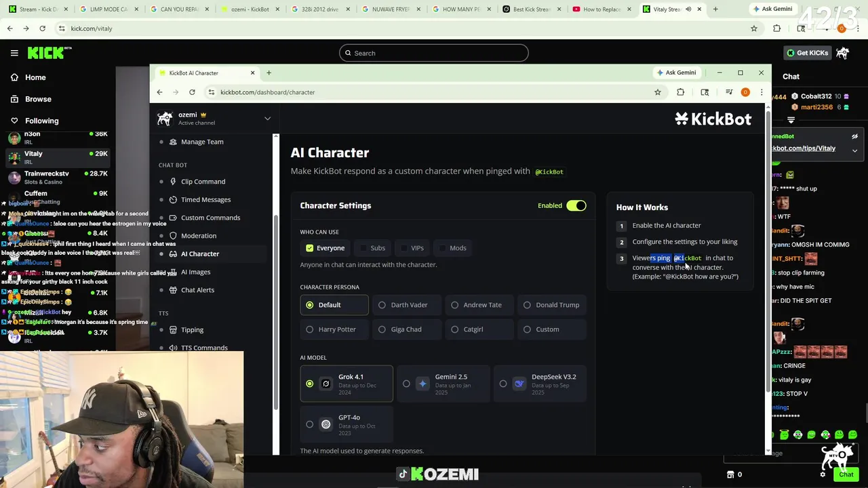This screenshot has height=488, width=868.
Task: Check the Subs option
Action: [372, 248]
